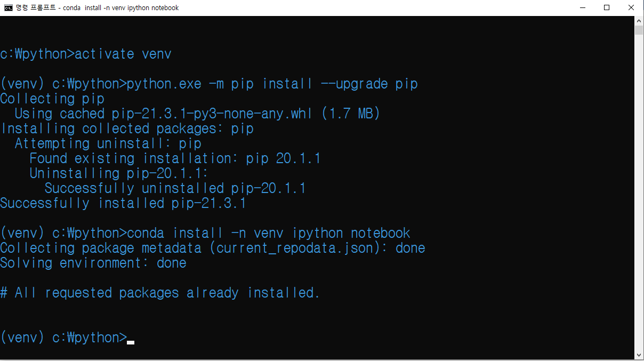This screenshot has height=361, width=644.
Task: Click the 'Uninstalling pip-20.1.1:' line
Action: [119, 173]
